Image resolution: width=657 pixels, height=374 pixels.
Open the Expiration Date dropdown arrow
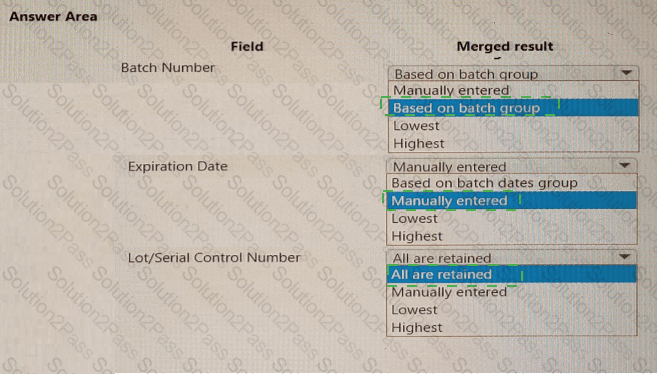pyautogui.click(x=625, y=166)
